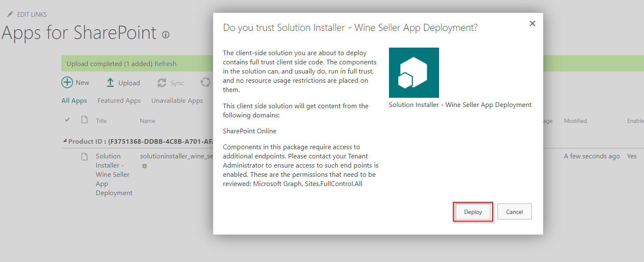Click the Upload arrow icon
This screenshot has width=644, height=262.
pos(110,83)
